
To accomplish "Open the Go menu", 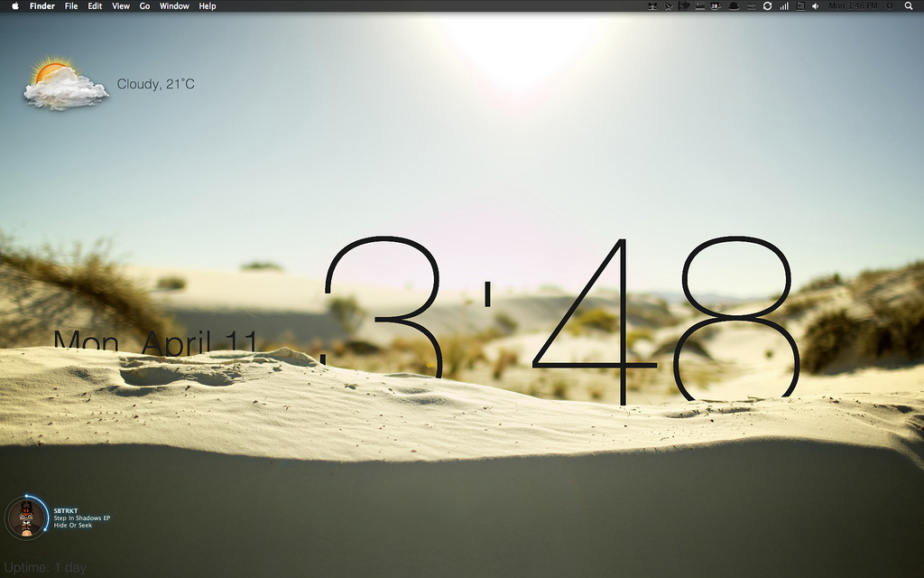I will (x=145, y=6).
